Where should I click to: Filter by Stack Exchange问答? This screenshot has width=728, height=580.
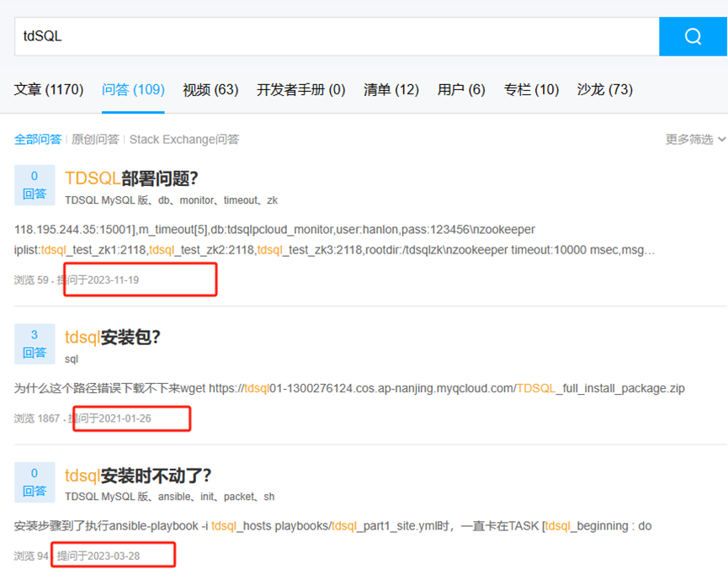(x=184, y=139)
